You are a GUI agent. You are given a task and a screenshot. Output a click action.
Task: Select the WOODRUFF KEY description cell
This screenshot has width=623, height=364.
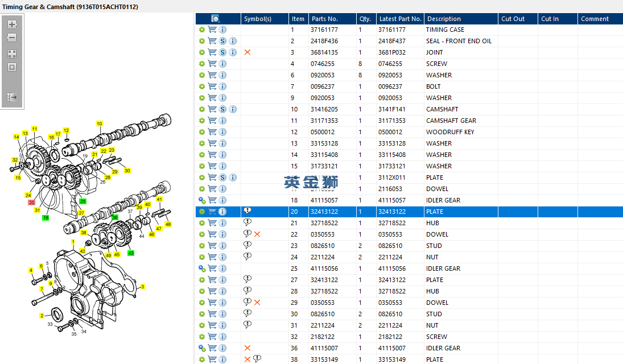[450, 132]
